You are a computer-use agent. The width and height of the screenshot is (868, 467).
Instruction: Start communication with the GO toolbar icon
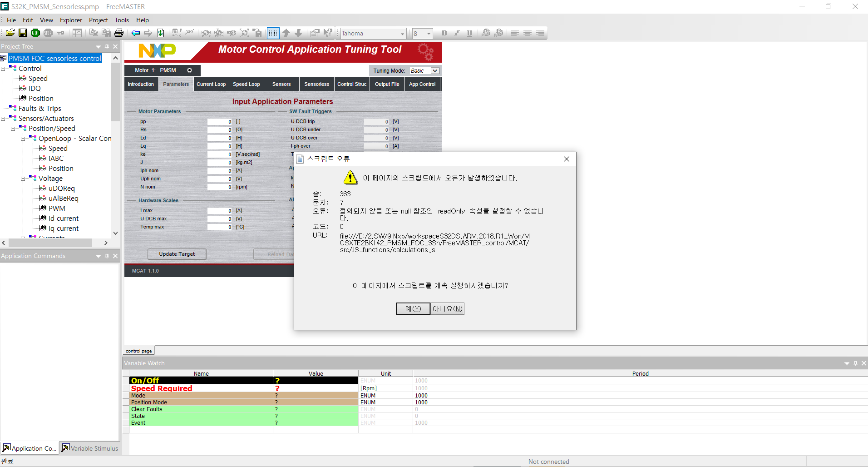tap(35, 33)
